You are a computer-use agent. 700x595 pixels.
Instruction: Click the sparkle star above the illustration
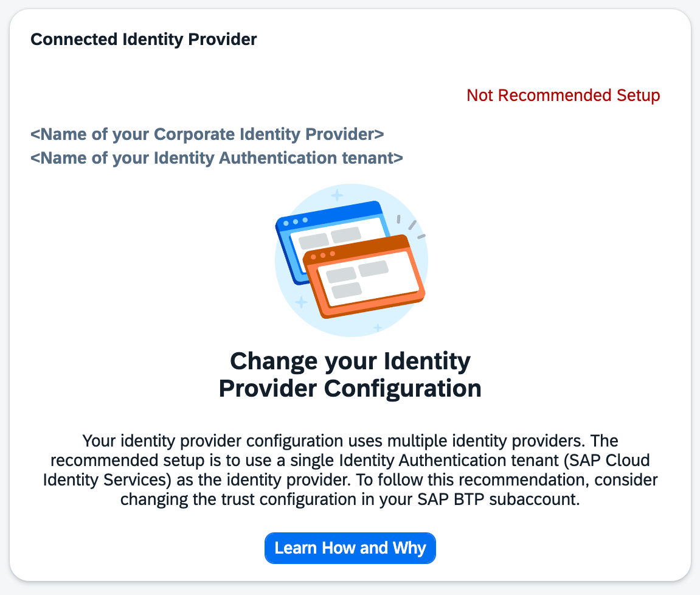[x=336, y=195]
